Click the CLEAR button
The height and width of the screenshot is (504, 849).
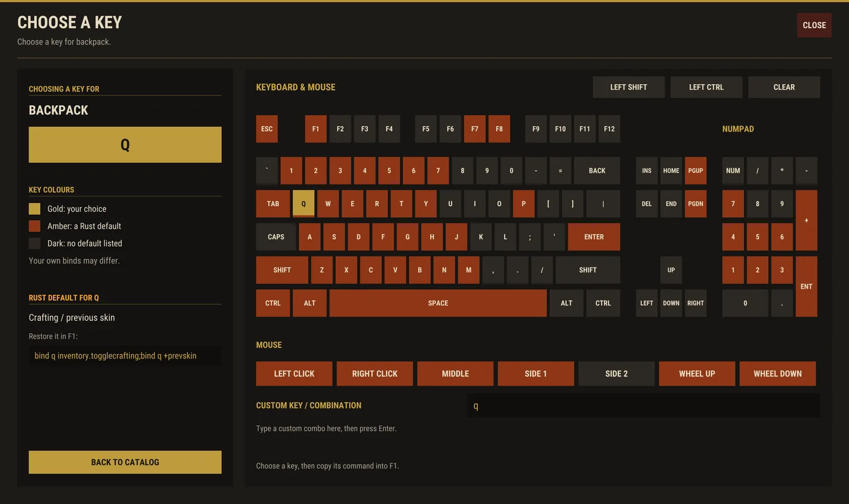[x=784, y=87]
